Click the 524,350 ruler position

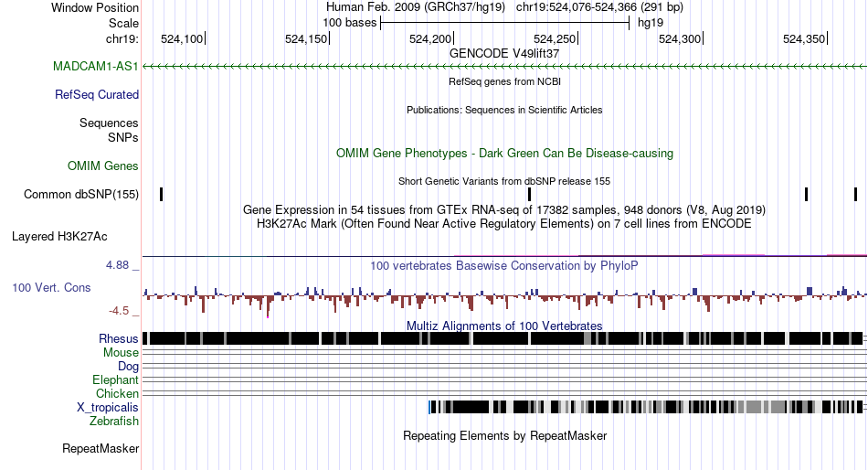click(x=804, y=38)
